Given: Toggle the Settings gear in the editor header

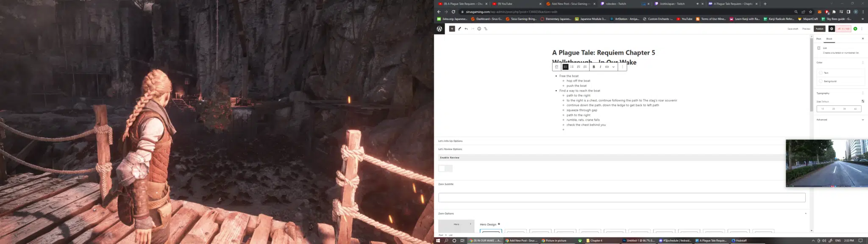Looking at the screenshot, I should (x=832, y=29).
